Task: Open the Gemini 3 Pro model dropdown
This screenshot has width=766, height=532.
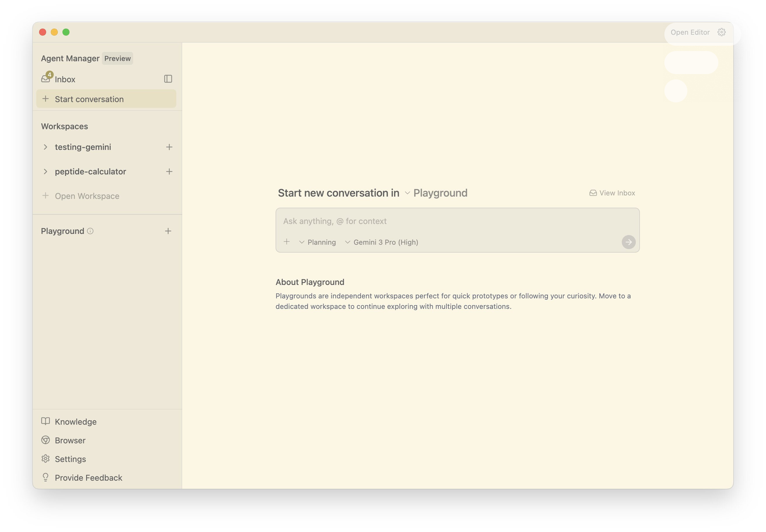Action: (382, 242)
